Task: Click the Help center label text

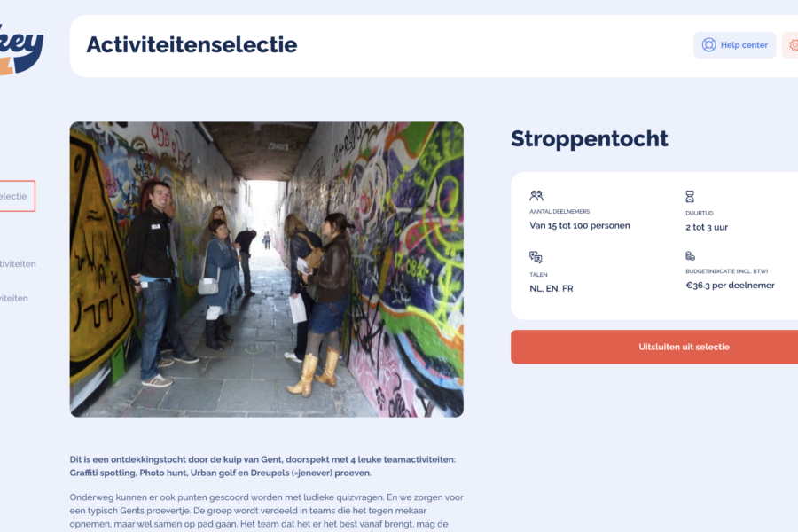Action: point(744,45)
